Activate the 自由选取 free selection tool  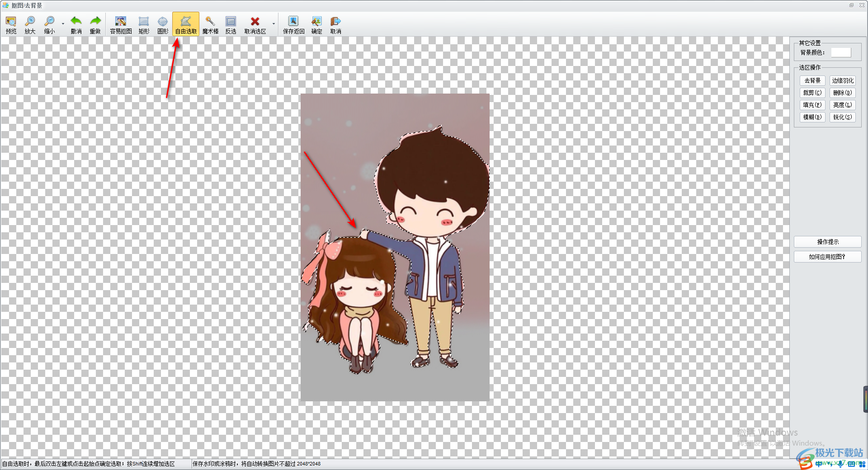[186, 24]
